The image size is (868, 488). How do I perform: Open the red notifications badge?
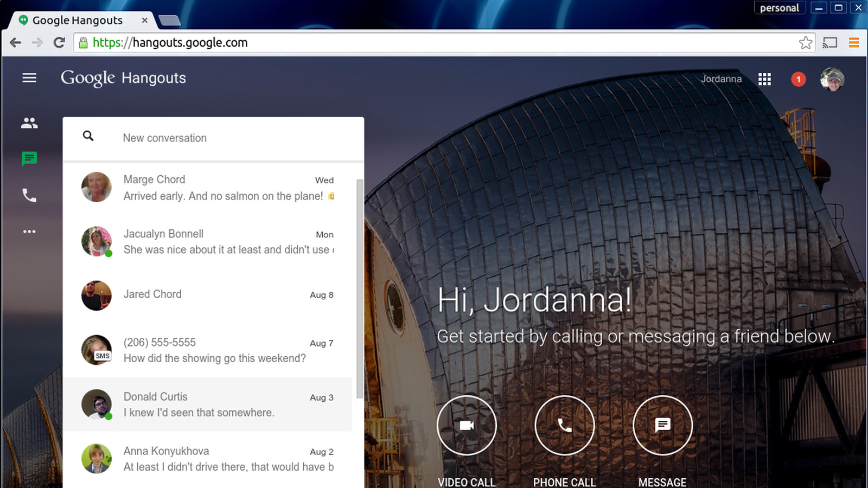click(x=798, y=79)
